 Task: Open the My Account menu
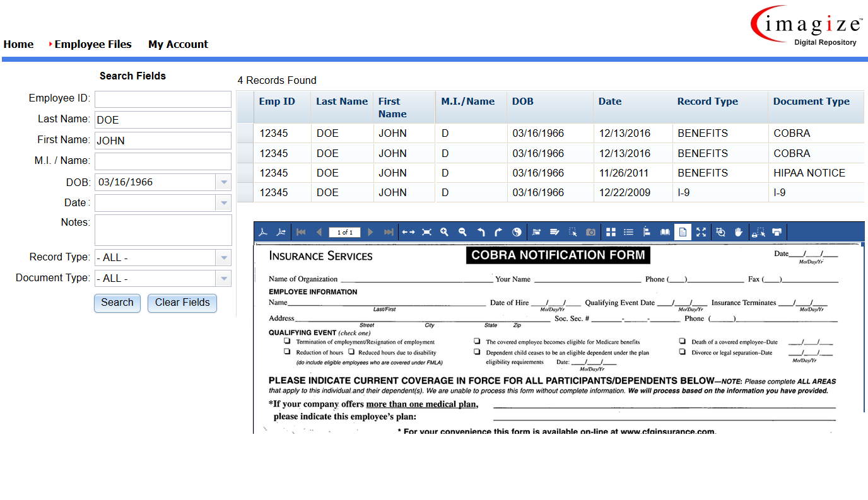point(179,44)
